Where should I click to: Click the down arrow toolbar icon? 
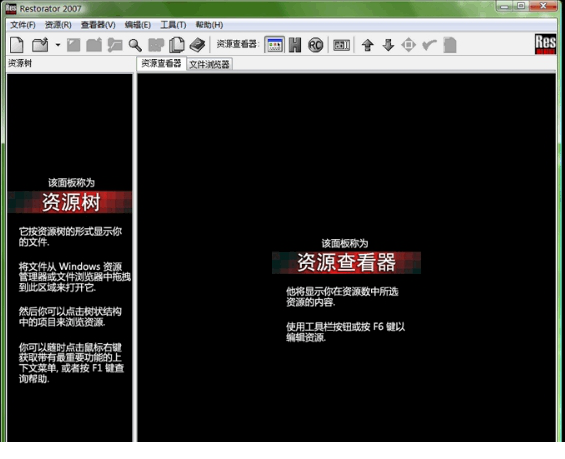(x=388, y=45)
